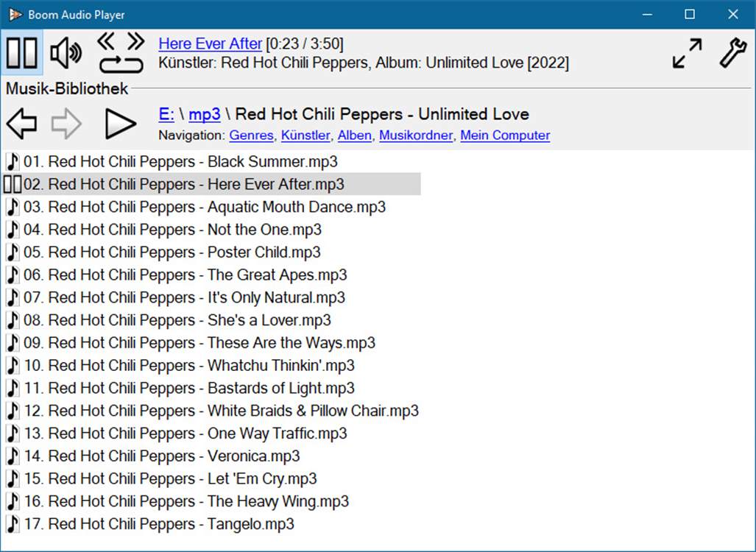
Task: Click the note icon beside Poster Child.mp3
Action: [x=13, y=252]
